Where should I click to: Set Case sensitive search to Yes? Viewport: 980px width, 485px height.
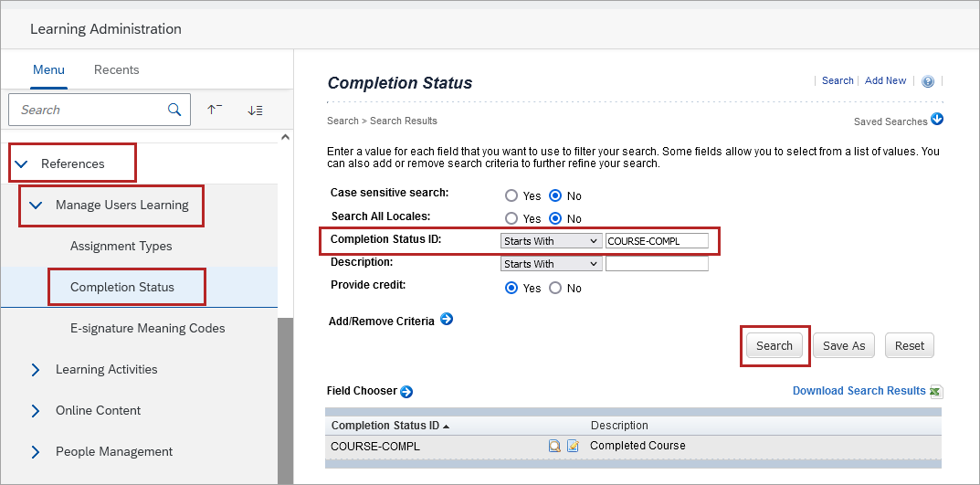511,195
